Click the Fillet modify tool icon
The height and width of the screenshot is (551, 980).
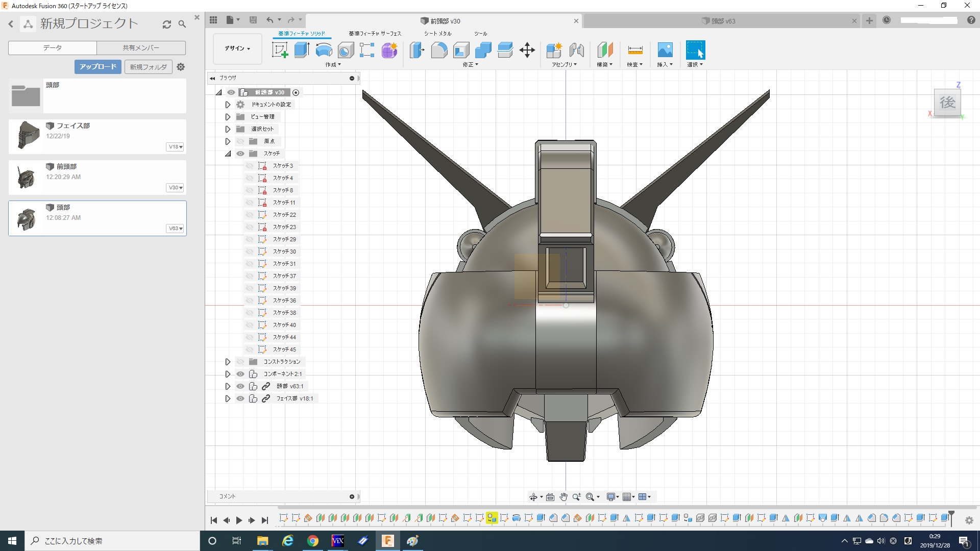pyautogui.click(x=439, y=50)
